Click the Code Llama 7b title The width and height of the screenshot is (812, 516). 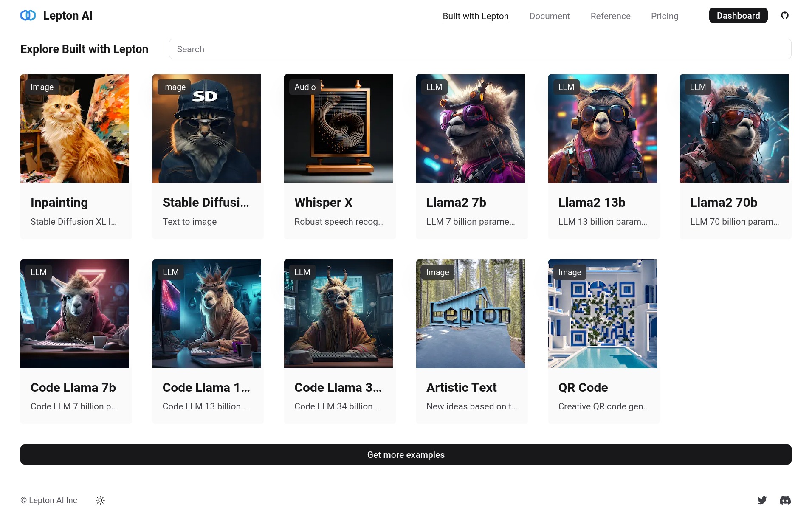pos(73,387)
